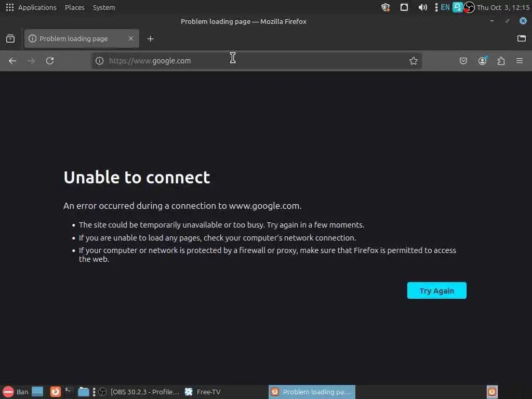Select Problem loading page taskbar entry

[x=312, y=392]
